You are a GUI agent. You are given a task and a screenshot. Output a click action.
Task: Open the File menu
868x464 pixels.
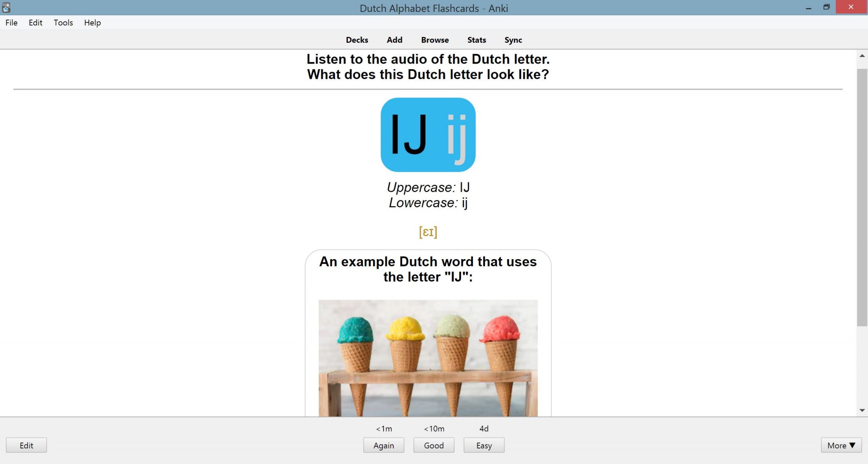coord(11,22)
